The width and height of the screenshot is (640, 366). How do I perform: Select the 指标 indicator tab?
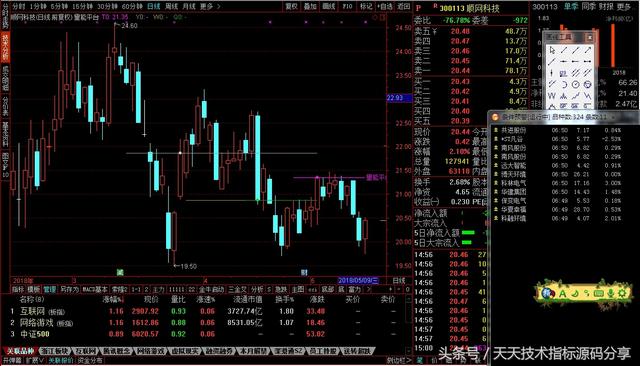(18, 289)
